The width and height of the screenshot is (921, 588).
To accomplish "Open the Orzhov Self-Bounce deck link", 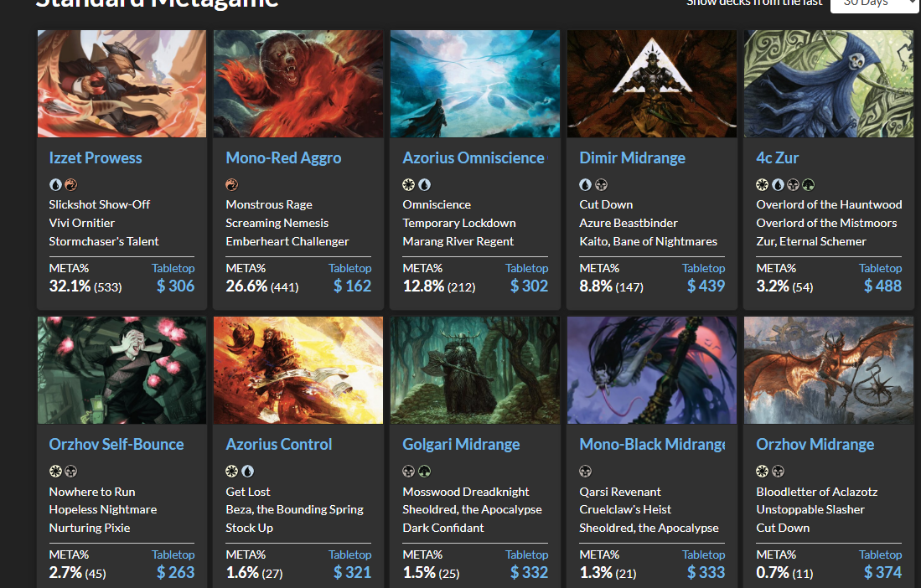I will tap(116, 444).
